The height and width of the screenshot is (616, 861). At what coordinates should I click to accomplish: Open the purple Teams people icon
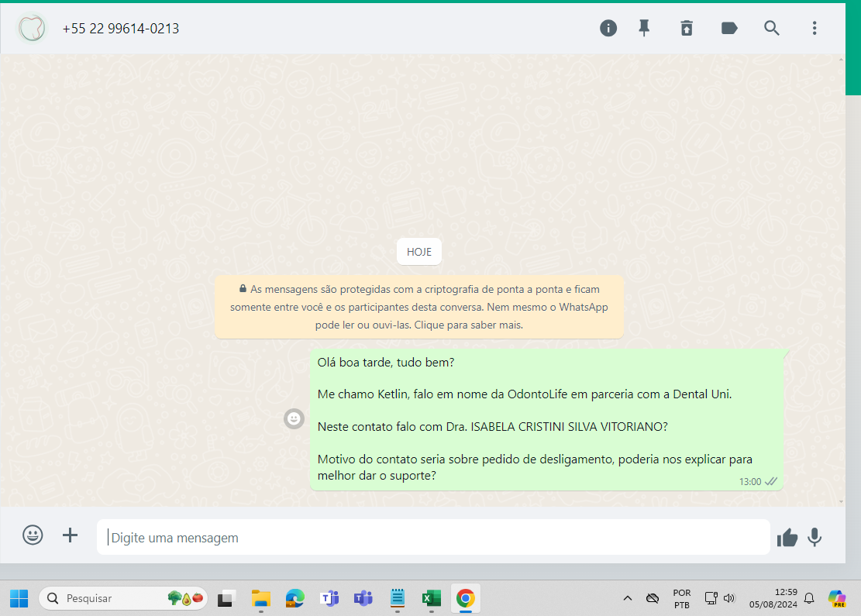tap(363, 598)
